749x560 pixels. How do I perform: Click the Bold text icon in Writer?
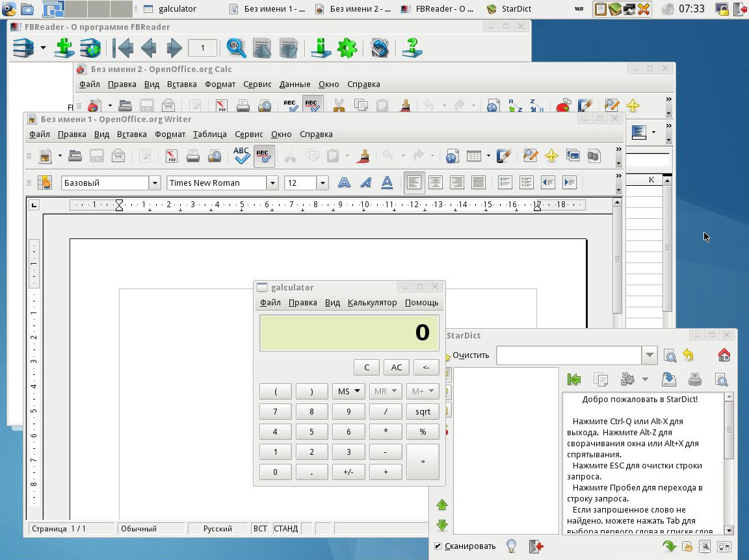tap(344, 183)
